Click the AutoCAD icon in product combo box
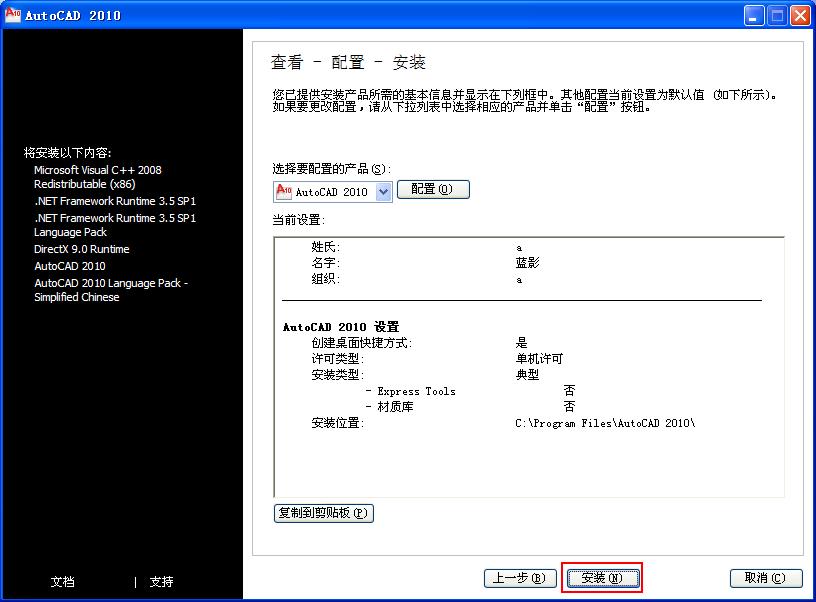The width and height of the screenshot is (816, 602). click(x=284, y=191)
